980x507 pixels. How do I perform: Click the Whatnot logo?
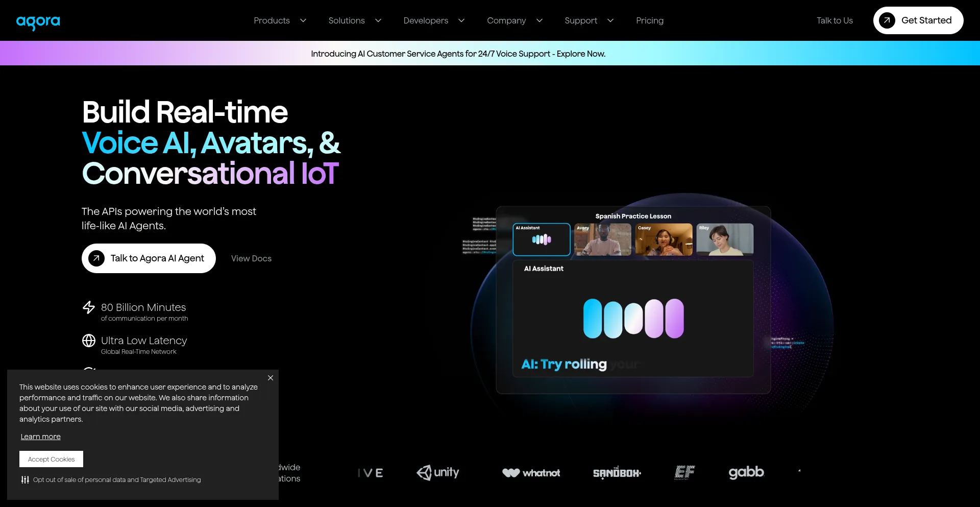[x=531, y=473]
